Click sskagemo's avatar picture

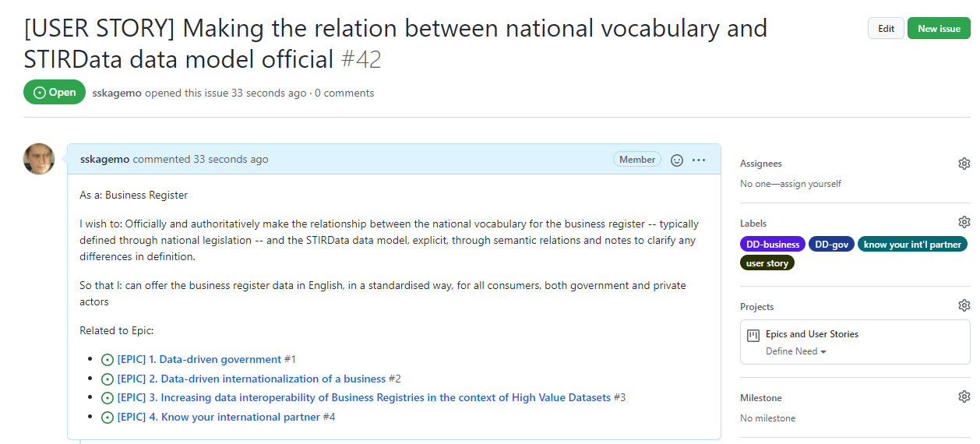click(39, 159)
